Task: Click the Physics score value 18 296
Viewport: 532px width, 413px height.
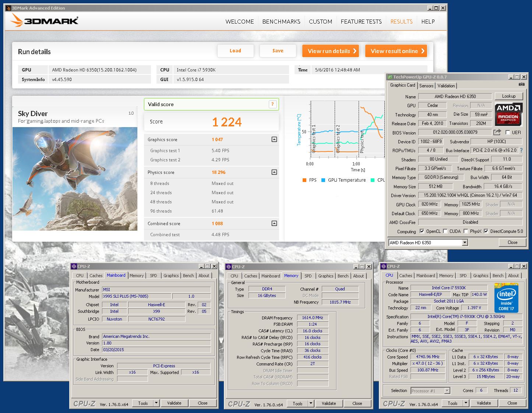Action: coord(218,172)
